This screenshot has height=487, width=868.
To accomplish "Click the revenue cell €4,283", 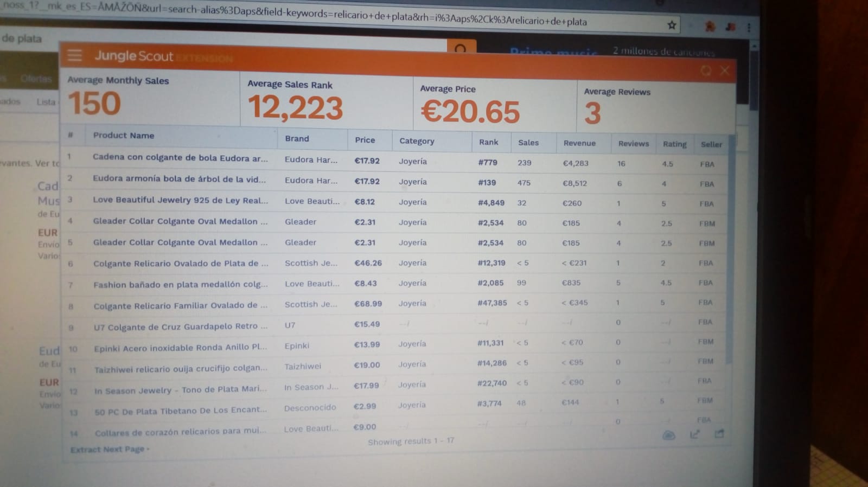I will coord(575,163).
